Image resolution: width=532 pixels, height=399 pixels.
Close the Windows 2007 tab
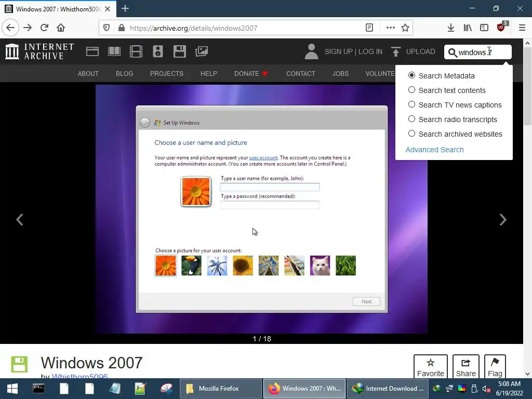click(x=108, y=9)
